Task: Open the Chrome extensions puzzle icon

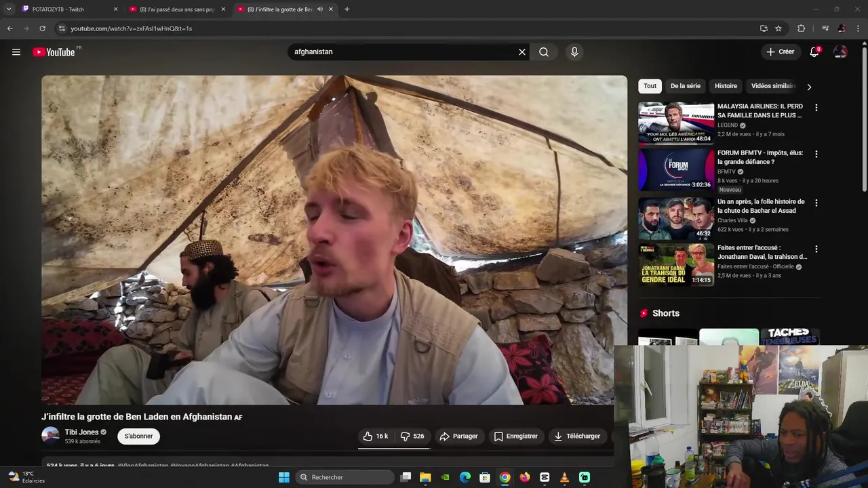Action: click(801, 28)
